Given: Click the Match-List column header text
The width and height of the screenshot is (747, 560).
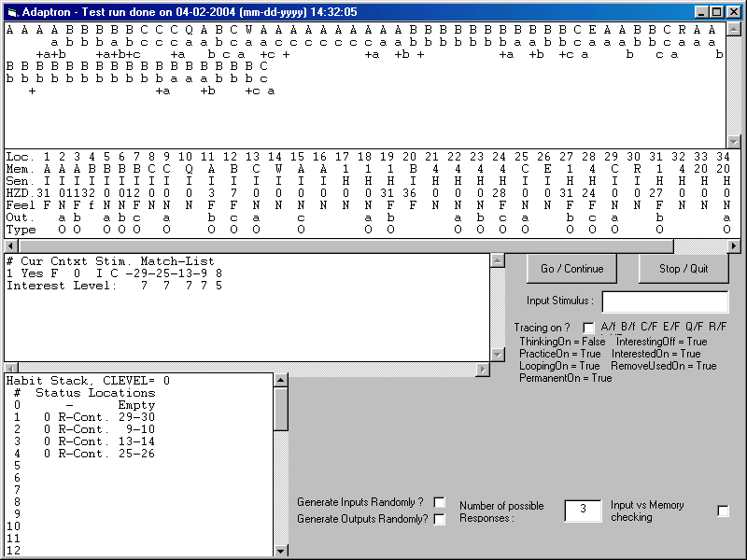Looking at the screenshot, I should 177,261.
